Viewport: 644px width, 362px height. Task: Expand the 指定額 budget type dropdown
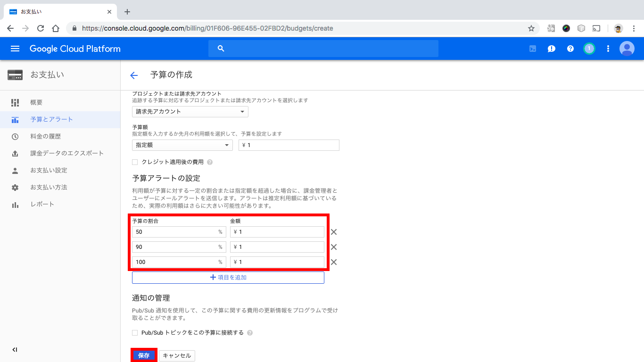click(x=182, y=145)
